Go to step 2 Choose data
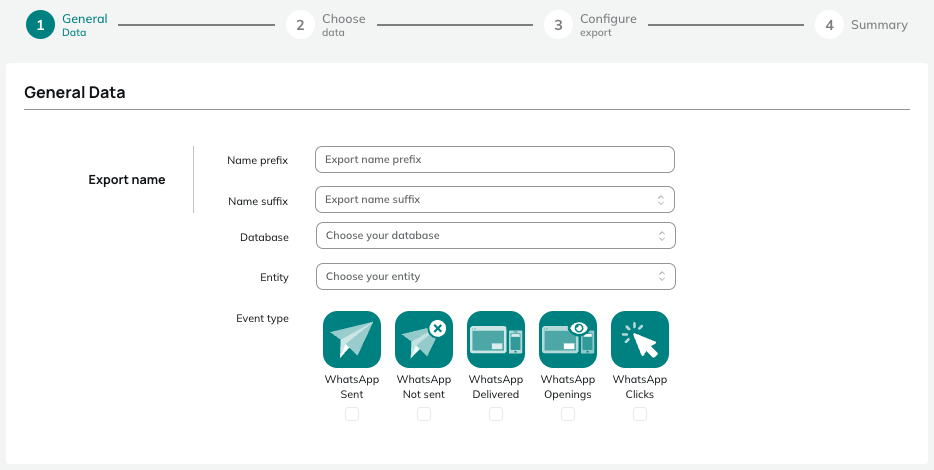 pos(326,25)
